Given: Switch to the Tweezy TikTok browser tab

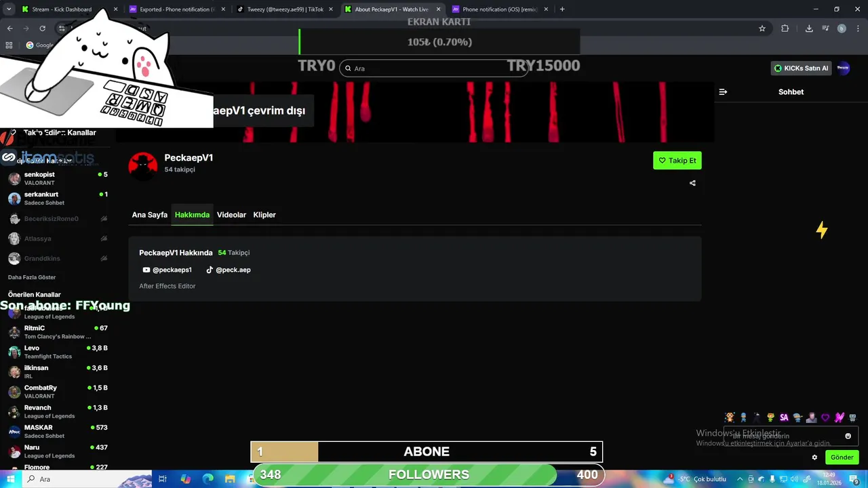Looking at the screenshot, I should pyautogui.click(x=285, y=9).
